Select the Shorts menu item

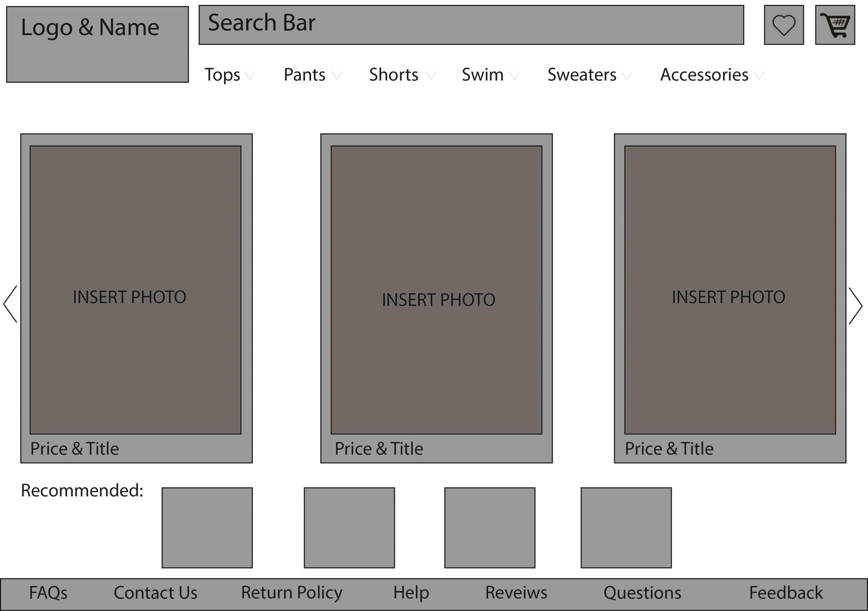tap(393, 75)
